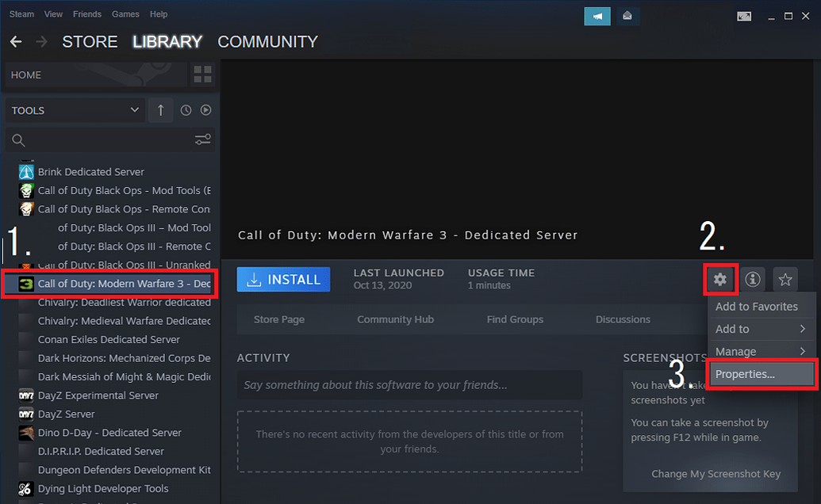Click the ascending sort arrow above the library list

[x=160, y=109]
